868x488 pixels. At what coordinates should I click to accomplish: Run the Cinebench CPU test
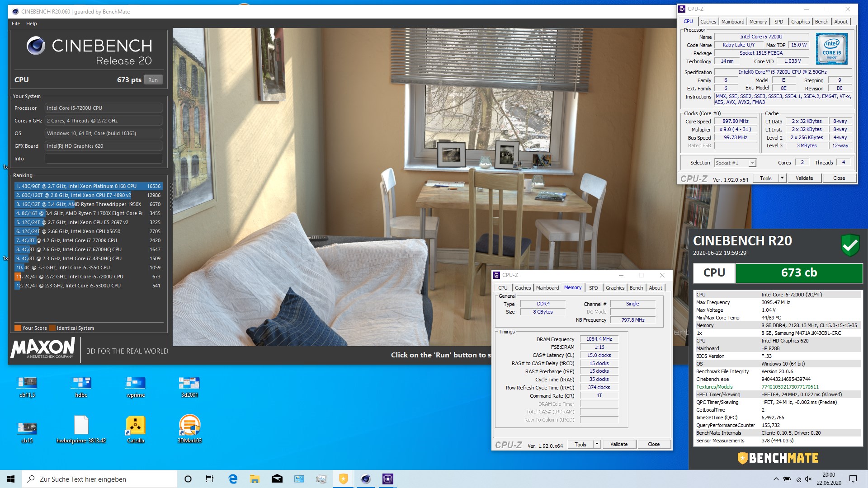[153, 80]
